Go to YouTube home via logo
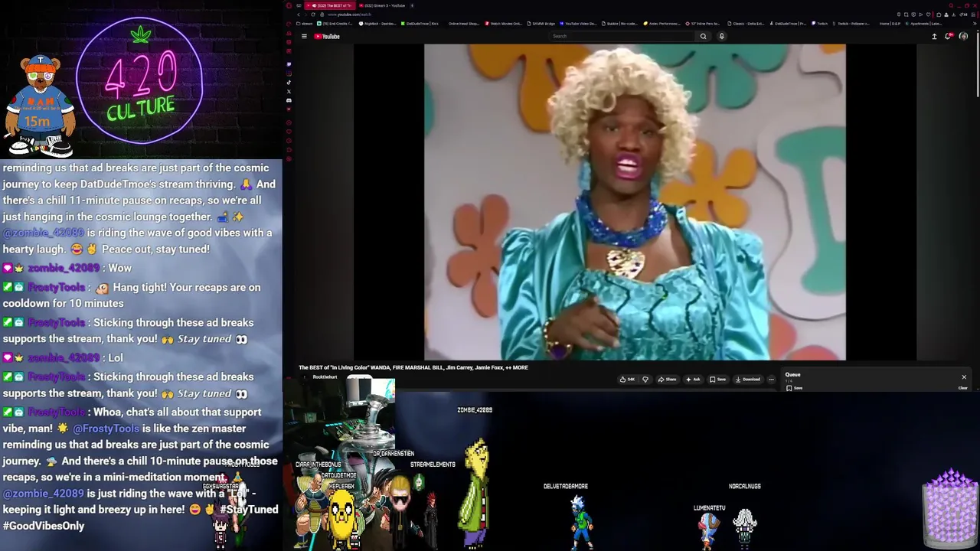 [x=327, y=36]
